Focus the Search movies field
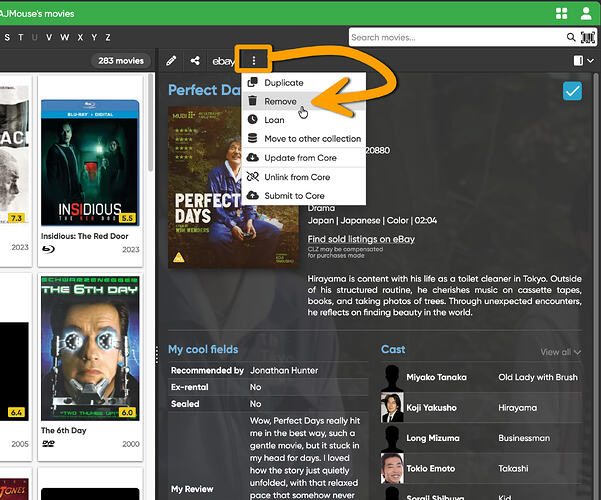 coord(458,37)
